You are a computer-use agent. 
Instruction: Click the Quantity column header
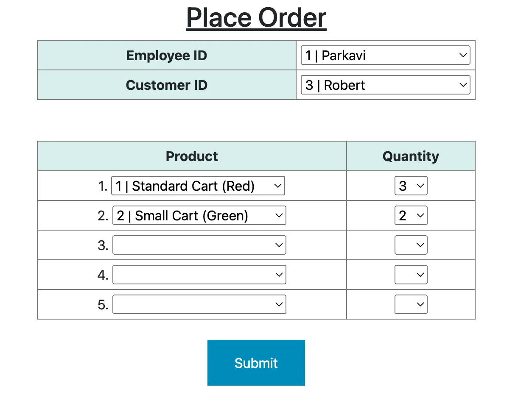411,156
